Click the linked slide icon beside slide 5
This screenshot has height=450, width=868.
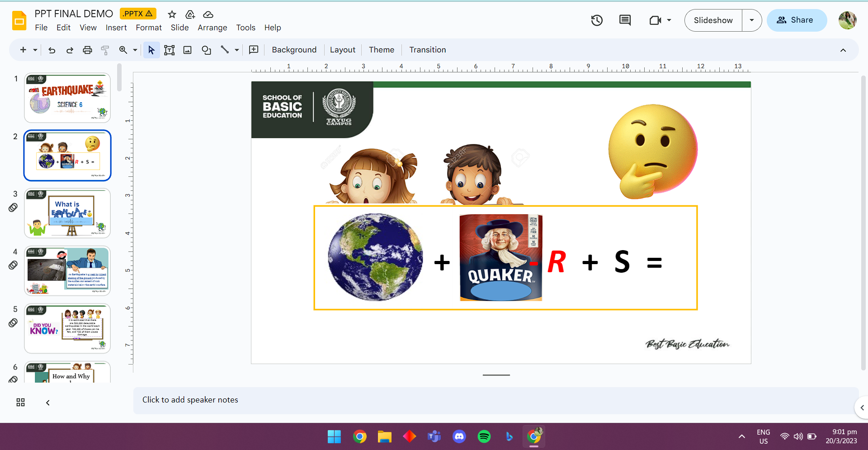13,323
